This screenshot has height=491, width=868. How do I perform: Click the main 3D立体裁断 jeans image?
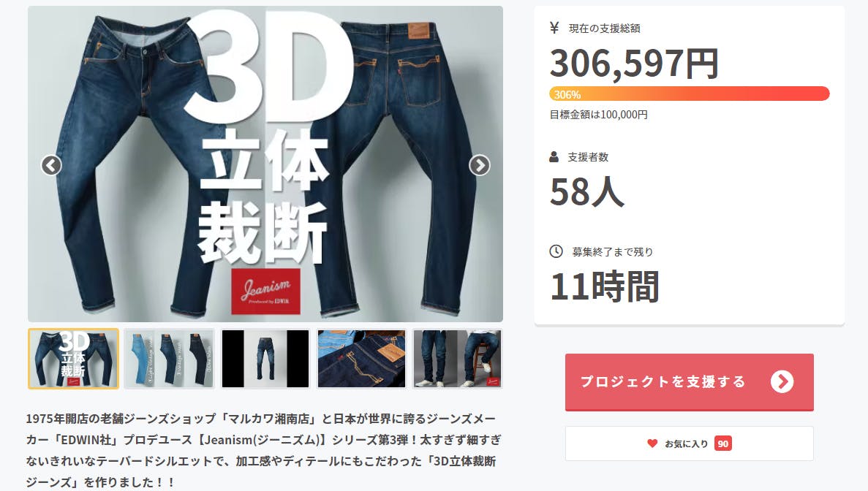[265, 164]
